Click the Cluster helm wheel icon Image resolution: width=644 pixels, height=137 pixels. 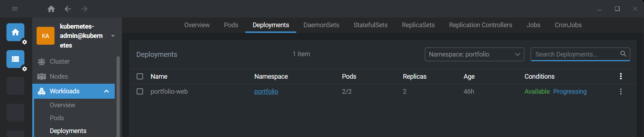pos(42,62)
